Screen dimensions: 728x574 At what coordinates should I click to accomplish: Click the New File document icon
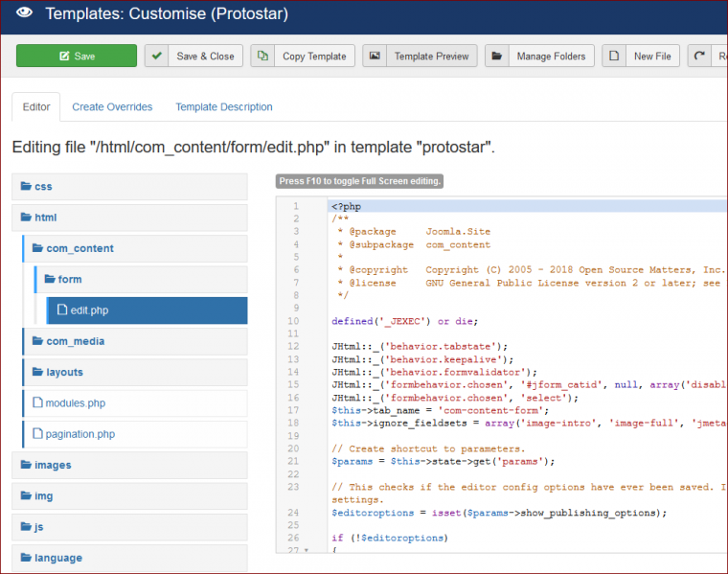(x=614, y=57)
